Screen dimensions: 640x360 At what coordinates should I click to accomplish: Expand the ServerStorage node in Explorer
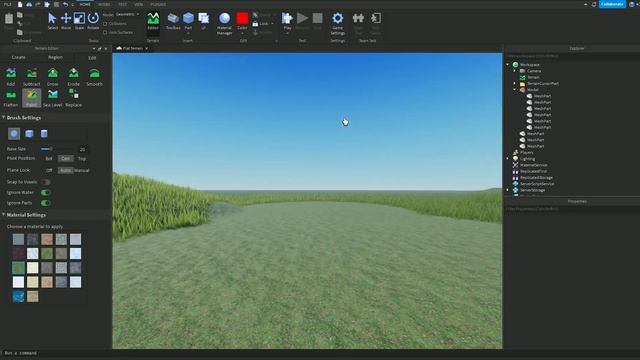508,190
